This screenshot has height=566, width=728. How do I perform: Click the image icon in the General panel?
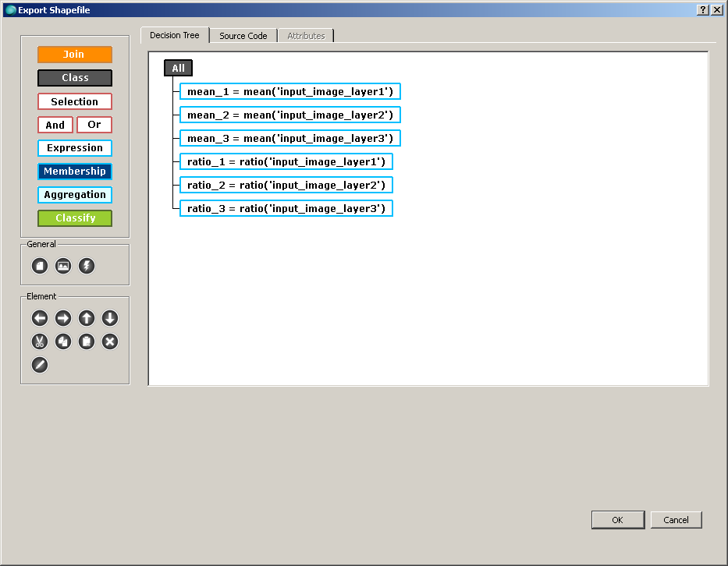pos(62,266)
